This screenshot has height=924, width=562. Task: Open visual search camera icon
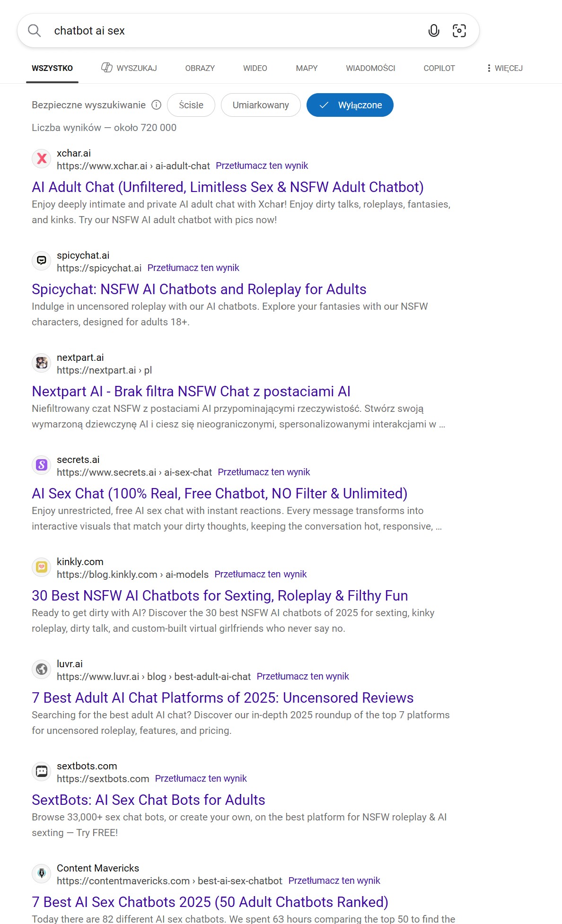coord(459,31)
